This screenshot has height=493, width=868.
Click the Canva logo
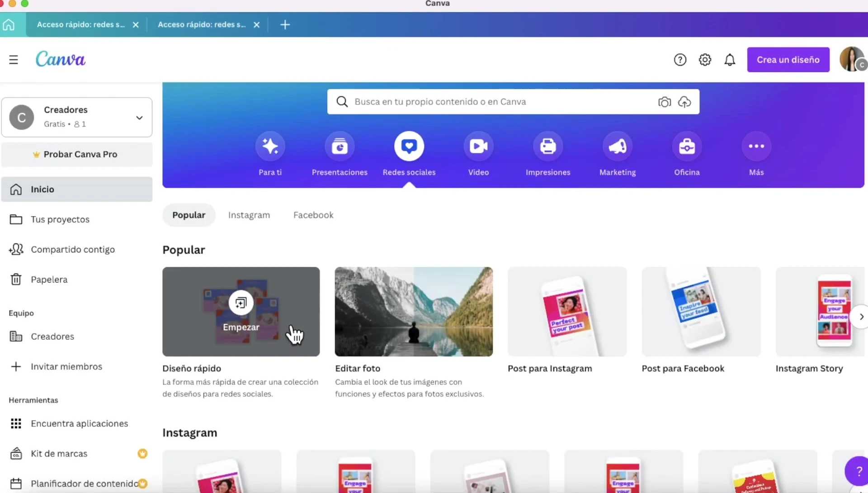[61, 59]
